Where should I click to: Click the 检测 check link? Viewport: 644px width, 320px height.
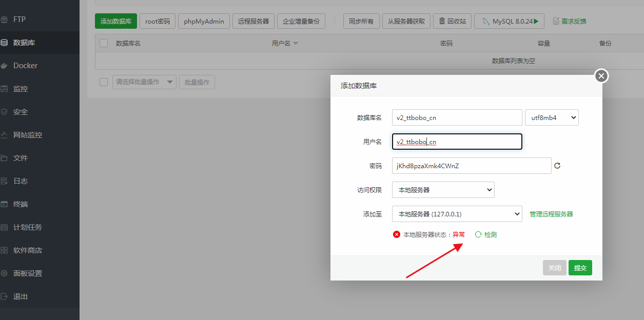point(486,234)
